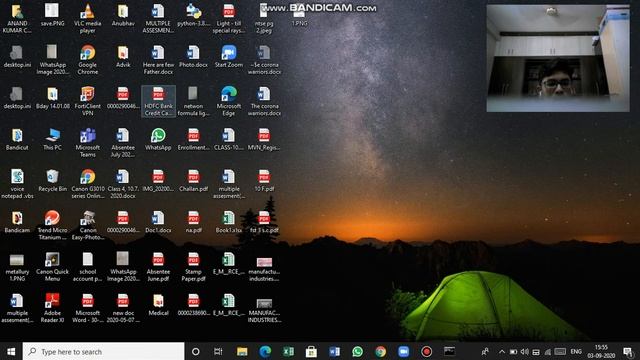Select the Bandicam desktop shortcut
The width and height of the screenshot is (640, 360).
(17, 222)
